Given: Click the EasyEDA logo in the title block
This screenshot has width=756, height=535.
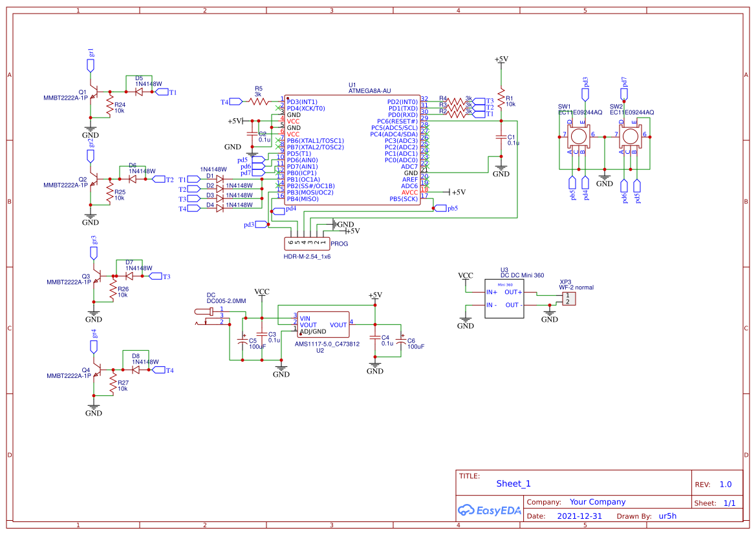Looking at the screenshot, I should point(489,510).
